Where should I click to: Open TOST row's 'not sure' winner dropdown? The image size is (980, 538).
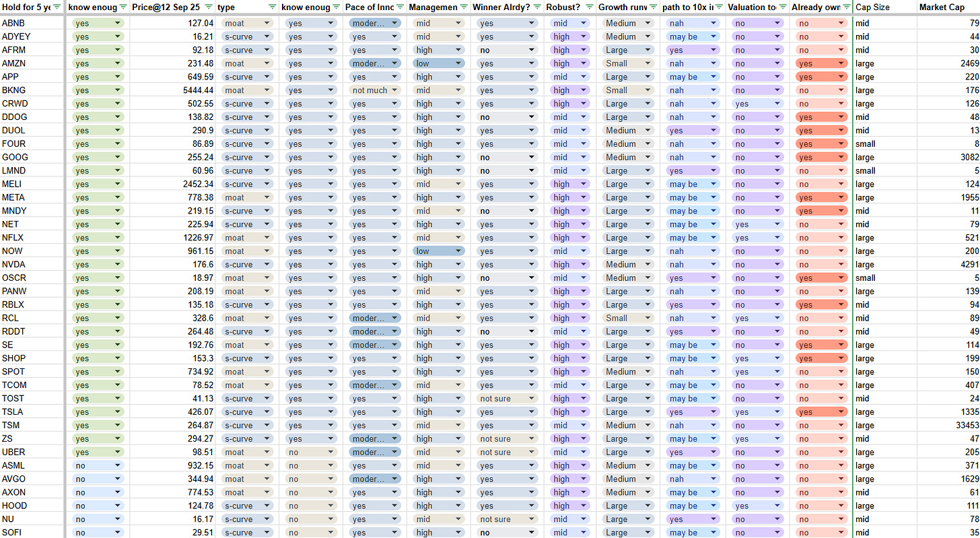507,399
